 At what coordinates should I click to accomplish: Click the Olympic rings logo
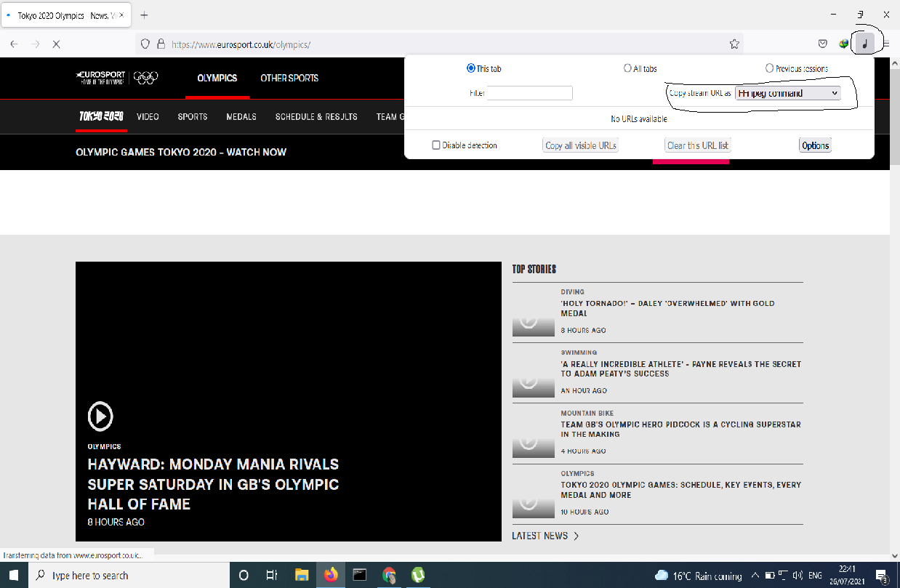146,78
